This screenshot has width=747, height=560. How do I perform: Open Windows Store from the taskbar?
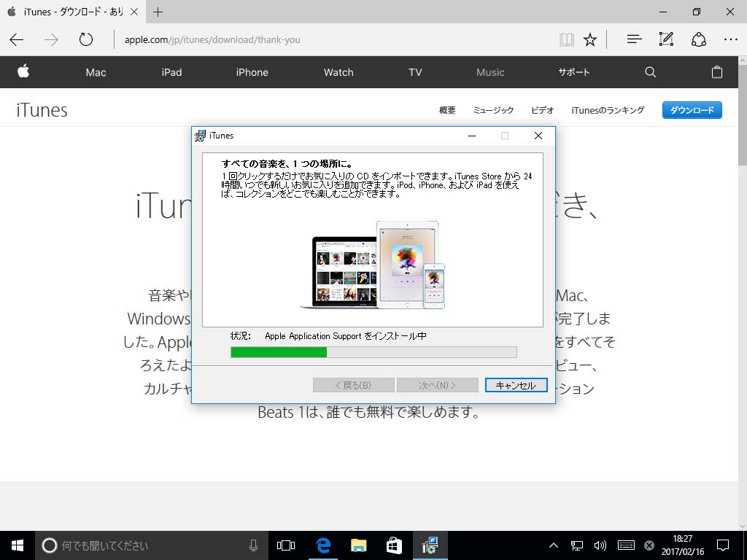tap(394, 545)
